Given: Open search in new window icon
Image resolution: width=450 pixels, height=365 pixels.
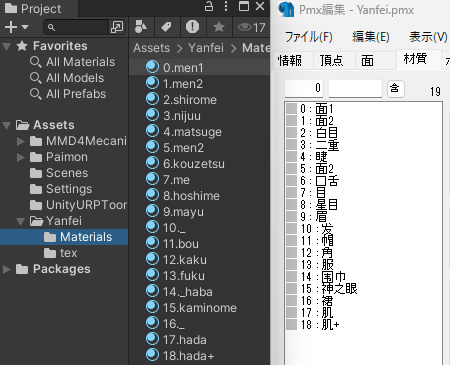Looking at the screenshot, I should 117,27.
